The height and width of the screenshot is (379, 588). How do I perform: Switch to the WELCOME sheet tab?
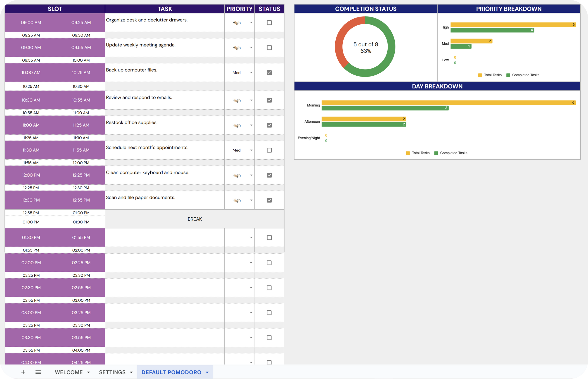coord(69,372)
